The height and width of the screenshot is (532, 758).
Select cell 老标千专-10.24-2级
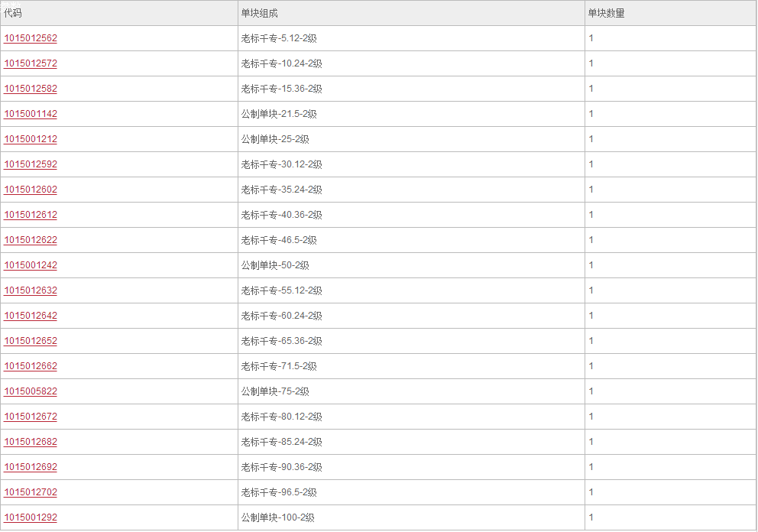pyautogui.click(x=411, y=63)
